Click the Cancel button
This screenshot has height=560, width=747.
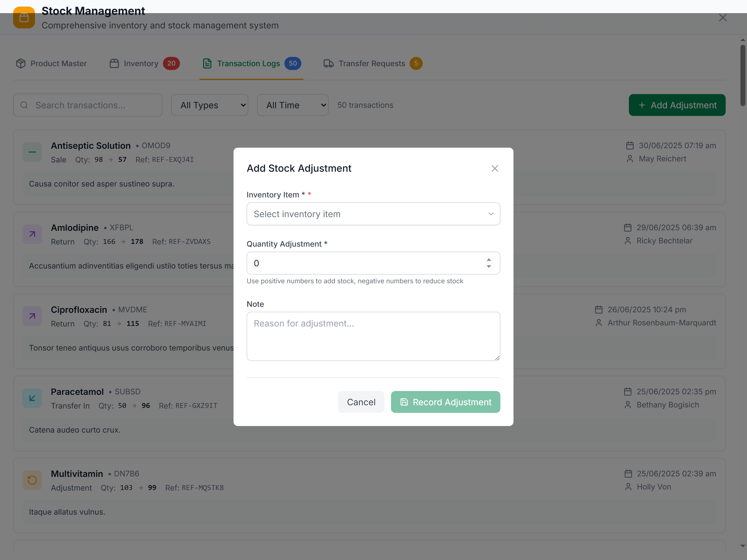[x=361, y=402]
